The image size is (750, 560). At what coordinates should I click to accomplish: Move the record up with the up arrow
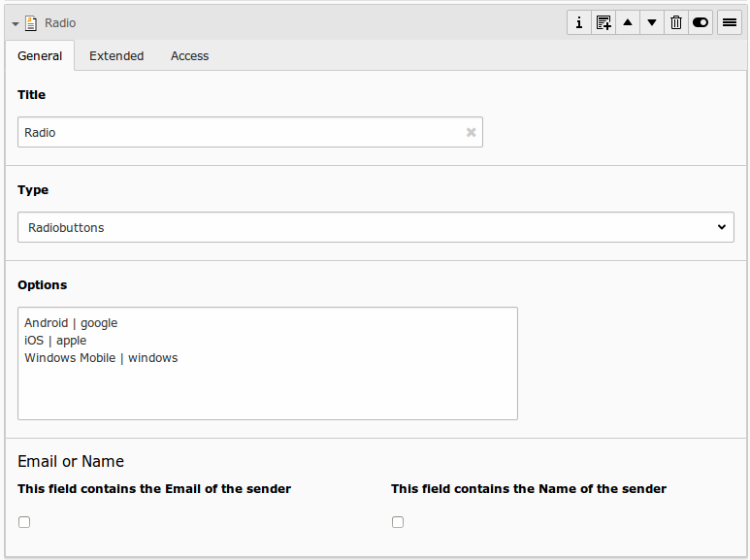[x=628, y=22]
